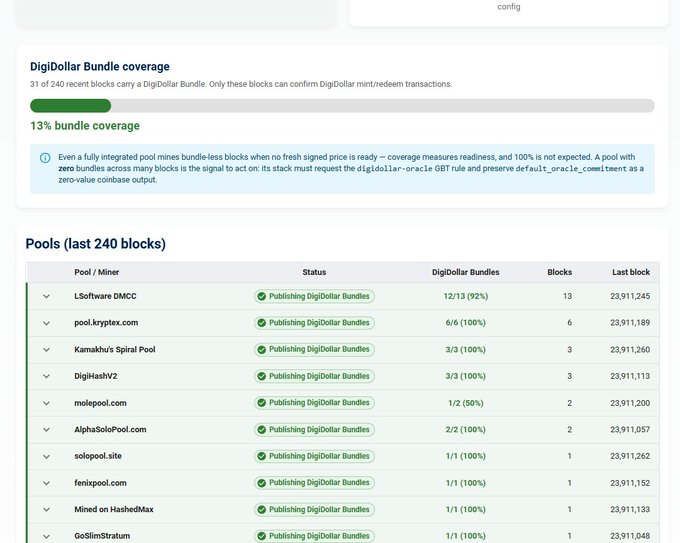Click pool.kryptex.com green check status icon
680x543 pixels.
[x=262, y=323]
